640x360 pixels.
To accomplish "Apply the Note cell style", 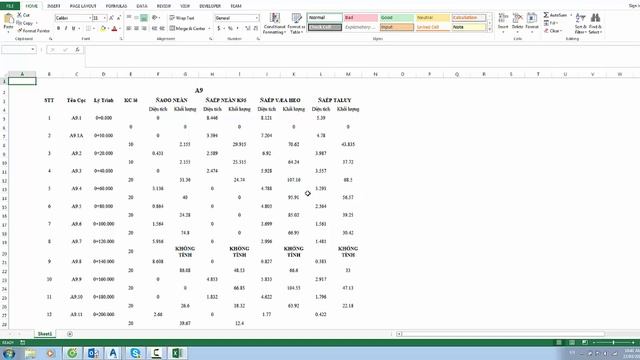I will 469,27.
